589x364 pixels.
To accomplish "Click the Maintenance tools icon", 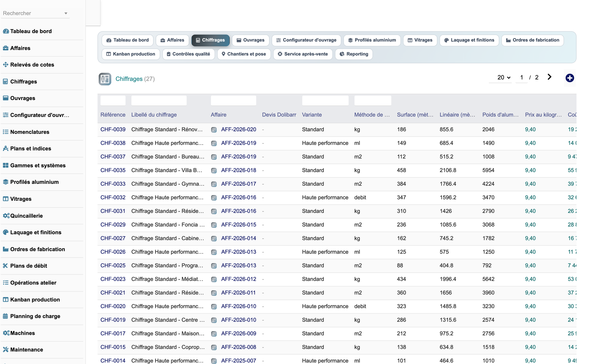I will pos(6,349).
